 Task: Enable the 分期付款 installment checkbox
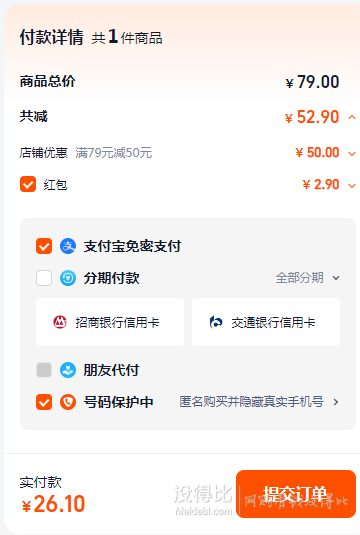pos(44,278)
